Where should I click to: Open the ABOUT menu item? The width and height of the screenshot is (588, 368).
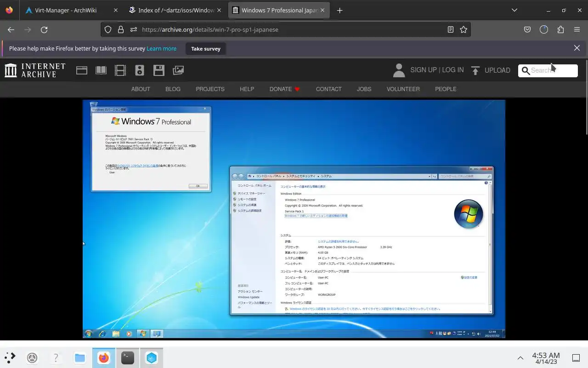pos(141,89)
